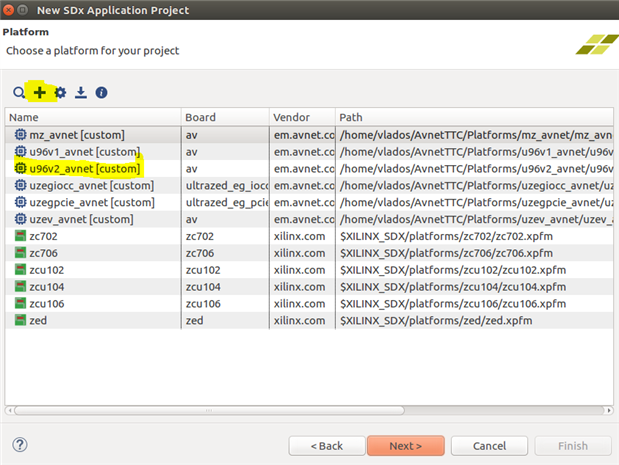The width and height of the screenshot is (619, 465).
Task: Select uzegiocc_avnet [custom] platform name
Action: 92,186
